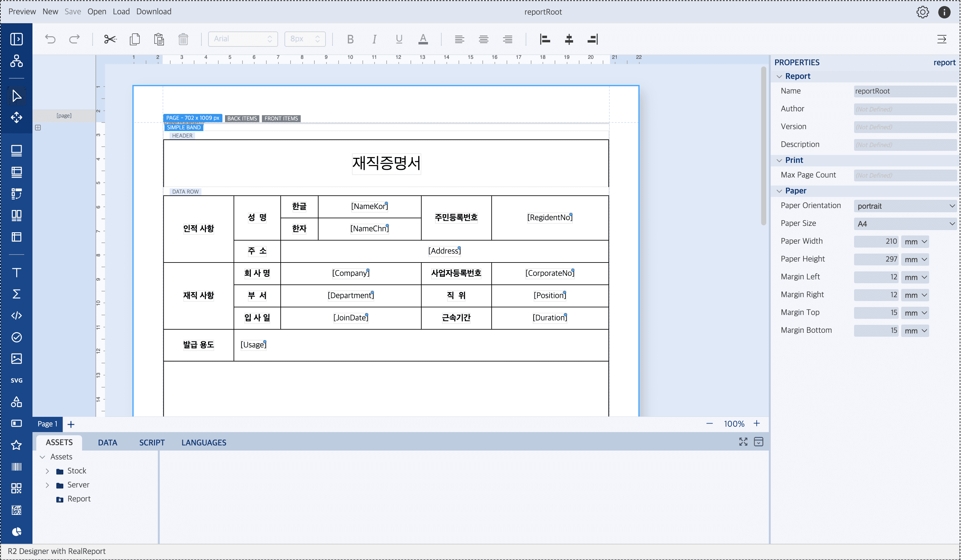Switch to the SCRIPT tab
The image size is (961, 560).
152,443
